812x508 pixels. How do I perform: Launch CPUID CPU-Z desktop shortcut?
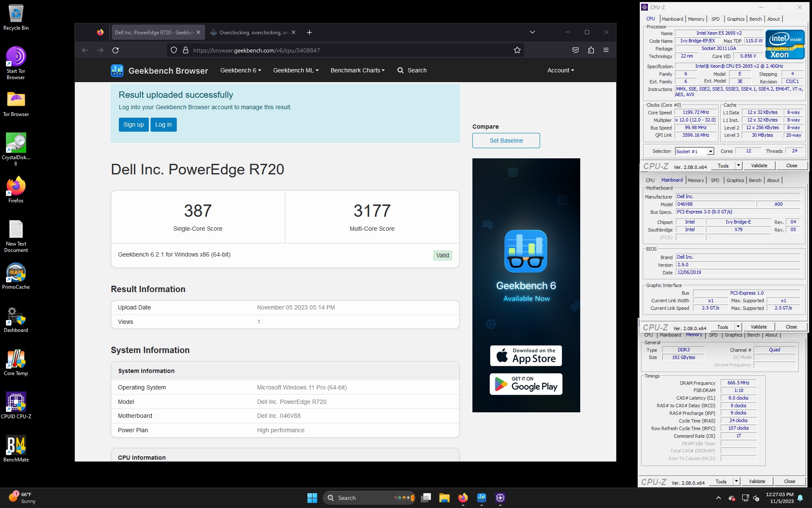click(16, 406)
